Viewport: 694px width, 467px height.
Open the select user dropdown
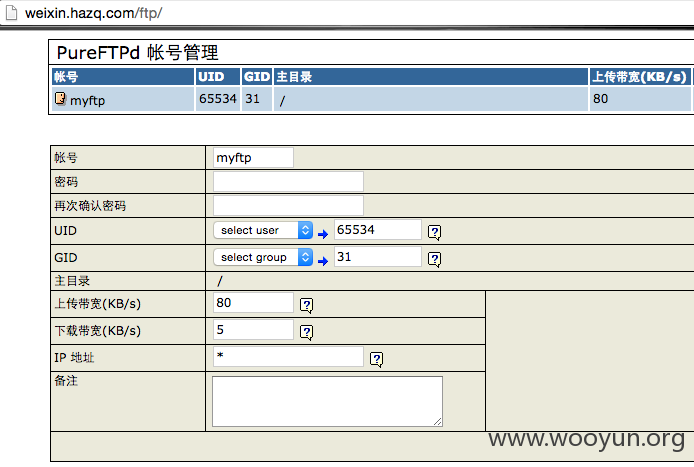(263, 230)
